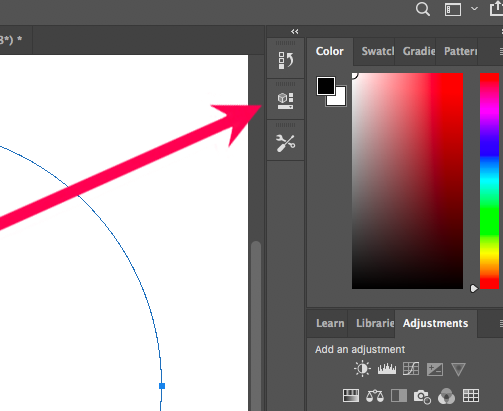Open the Tool Presets wrench-and-screwdriver panel icon
Image resolution: width=503 pixels, height=411 pixels.
[286, 143]
